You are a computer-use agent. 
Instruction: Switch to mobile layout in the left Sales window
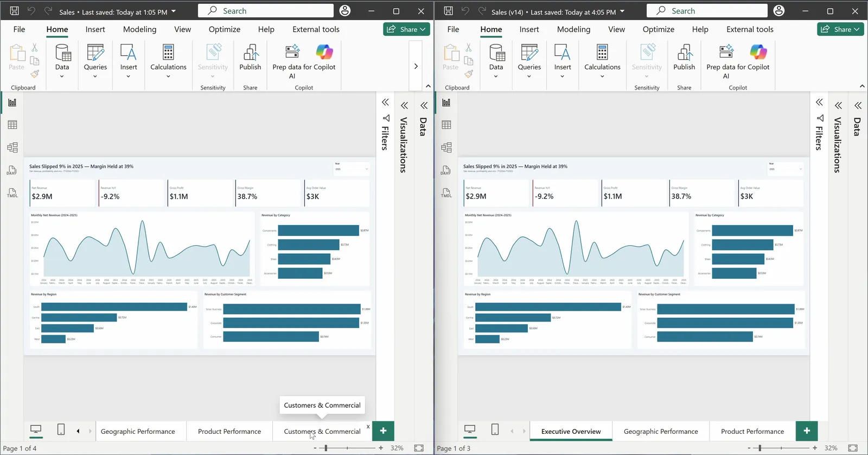61,430
